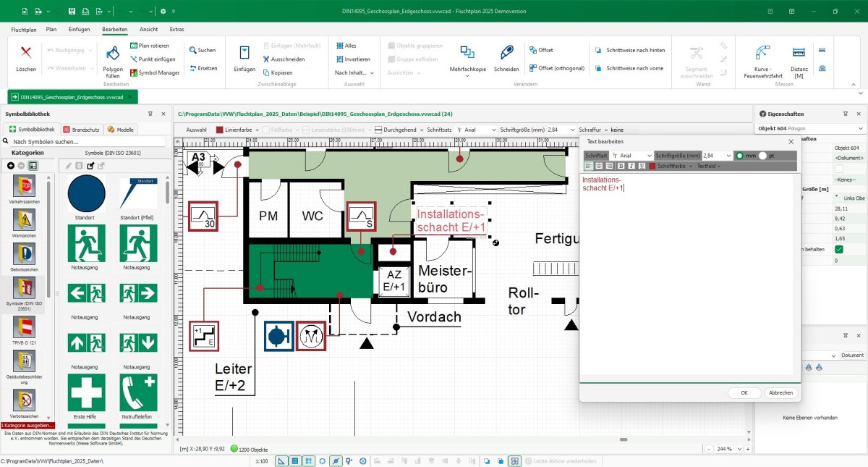The image size is (868, 467).
Task: Confirm text with the OK button
Action: [x=744, y=392]
